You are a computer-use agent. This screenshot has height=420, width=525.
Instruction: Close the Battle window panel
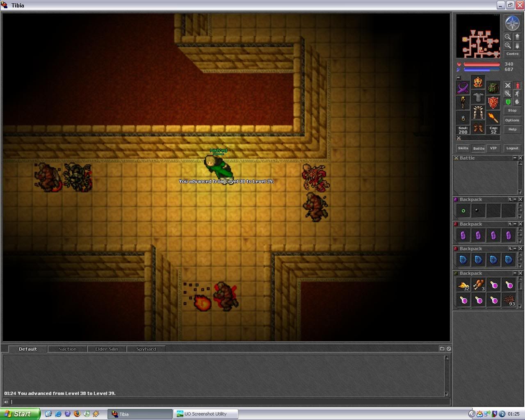(520, 158)
